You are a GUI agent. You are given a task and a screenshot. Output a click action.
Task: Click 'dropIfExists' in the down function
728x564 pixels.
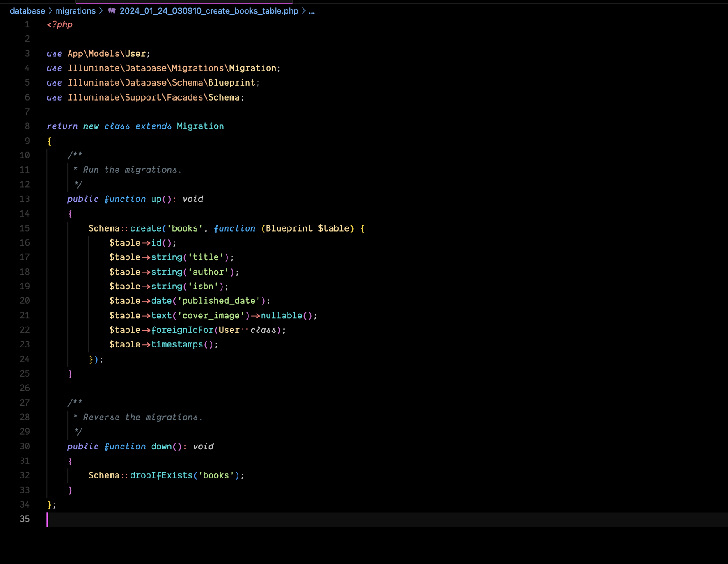[162, 476]
